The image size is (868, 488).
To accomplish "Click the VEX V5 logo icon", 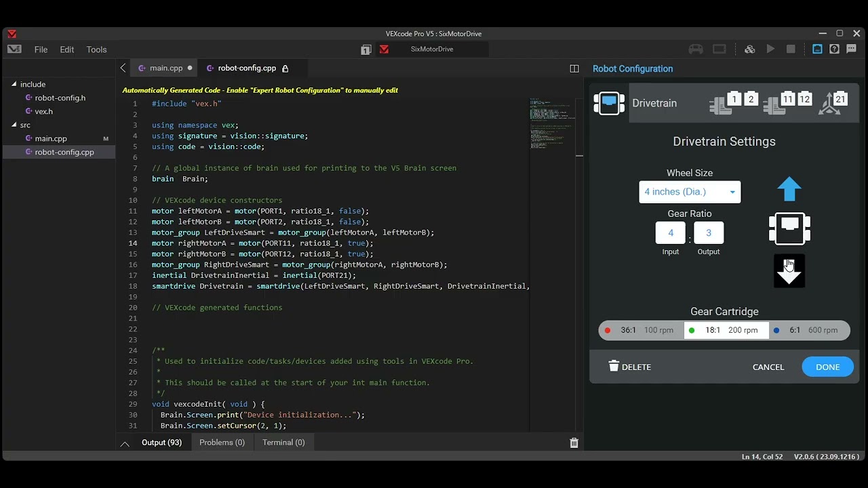I will click(14, 49).
